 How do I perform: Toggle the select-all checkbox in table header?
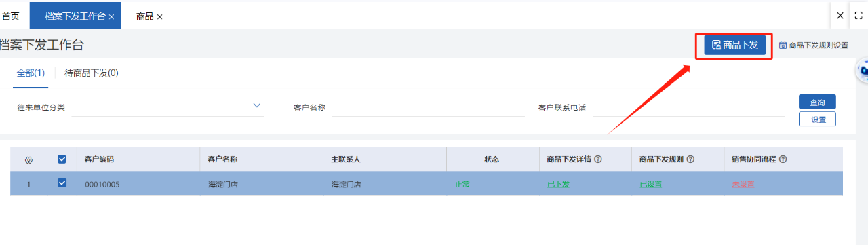click(x=62, y=159)
